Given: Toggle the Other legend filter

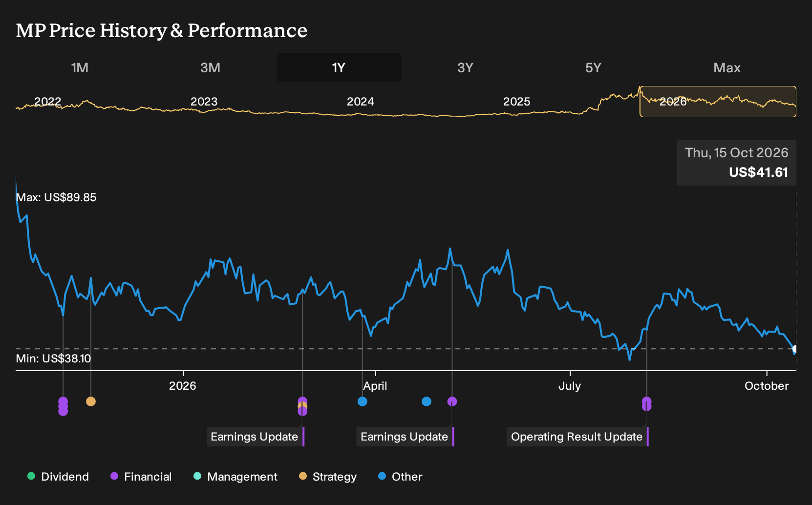Looking at the screenshot, I should [x=400, y=477].
